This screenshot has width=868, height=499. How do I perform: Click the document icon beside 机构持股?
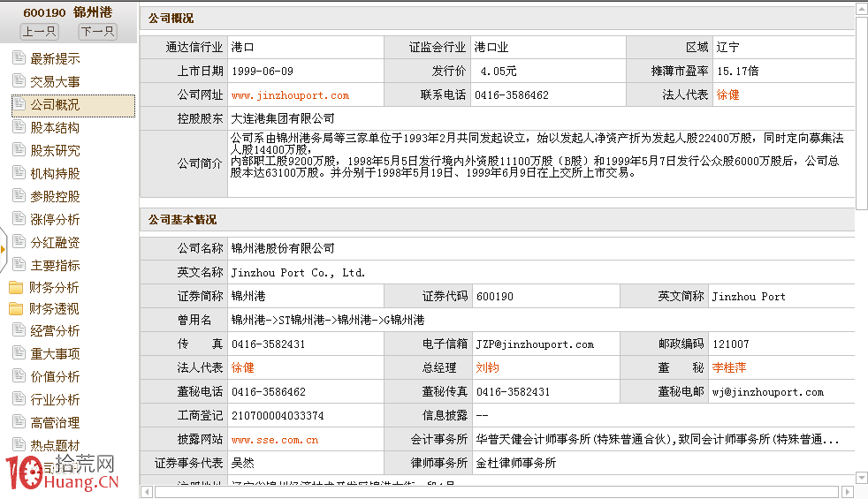click(x=19, y=172)
